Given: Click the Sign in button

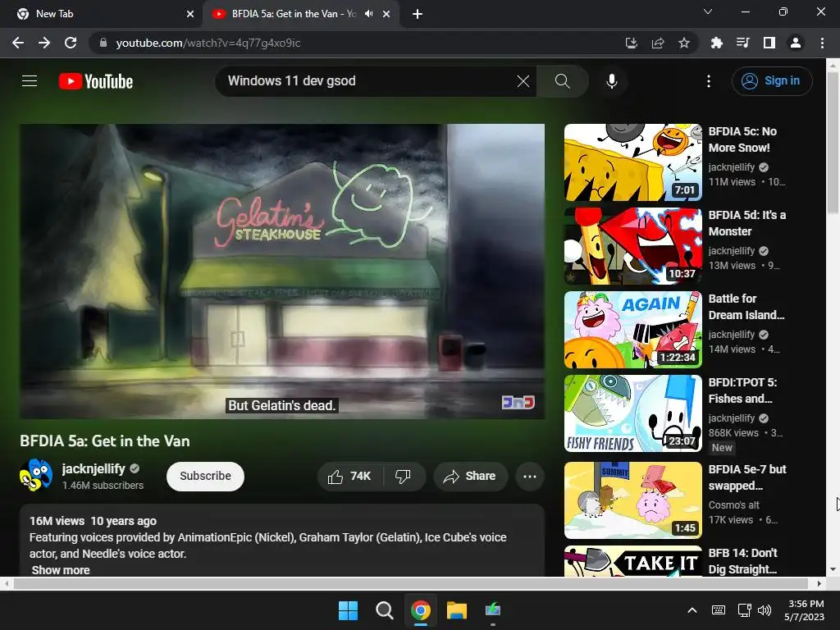Looking at the screenshot, I should click(x=771, y=81).
